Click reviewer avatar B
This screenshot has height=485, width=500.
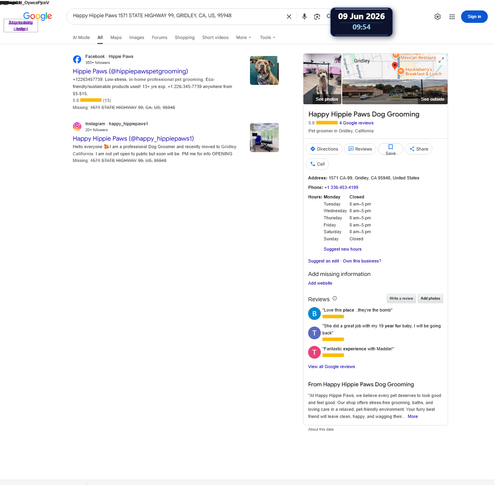[314, 314]
